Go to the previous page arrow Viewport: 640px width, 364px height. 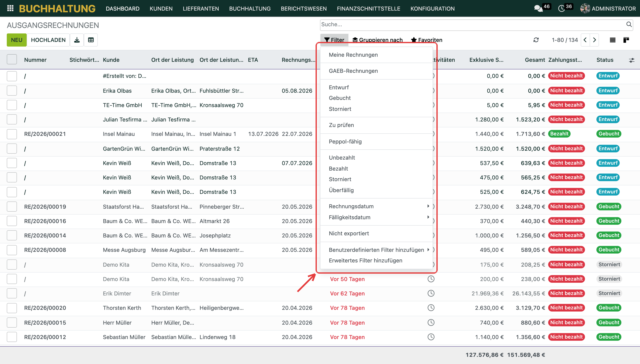pyautogui.click(x=585, y=40)
